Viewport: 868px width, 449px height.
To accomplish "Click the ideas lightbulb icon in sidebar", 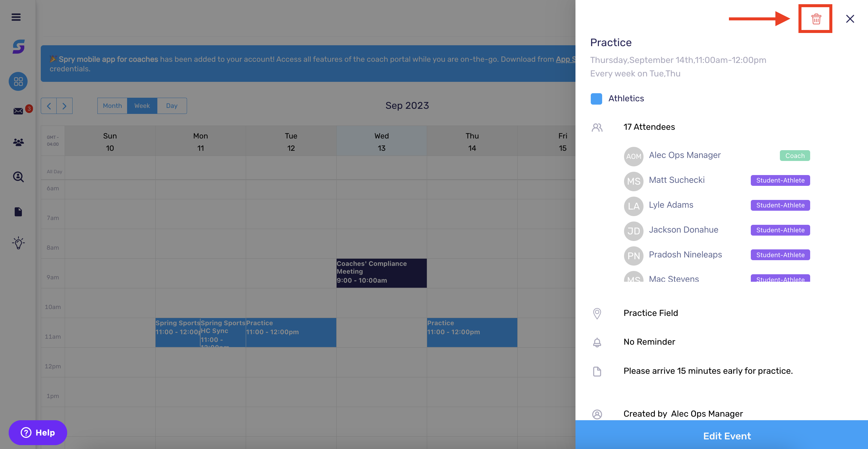I will (18, 243).
